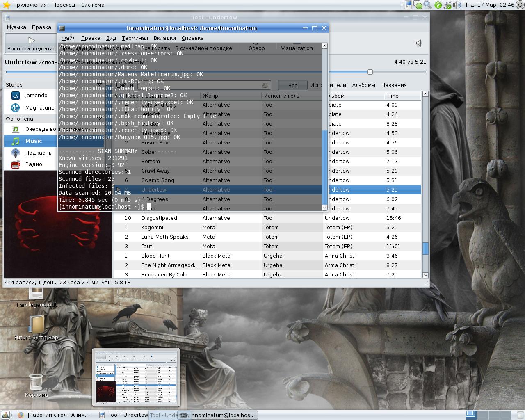Open the Правка menu in Rhythmbox
The width and height of the screenshot is (525, 420).
click(41, 27)
